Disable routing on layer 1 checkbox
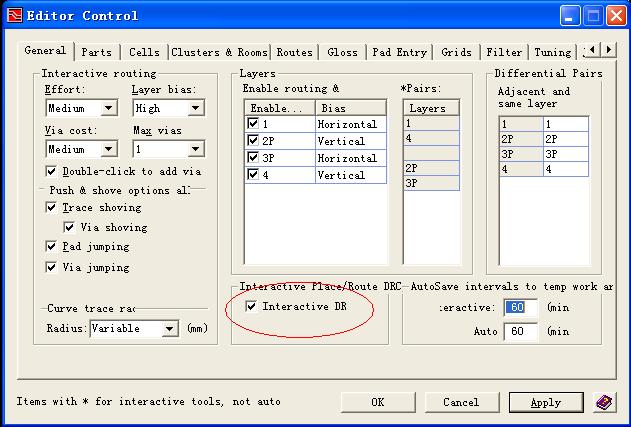Screen dimensions: 631x427 (253, 123)
